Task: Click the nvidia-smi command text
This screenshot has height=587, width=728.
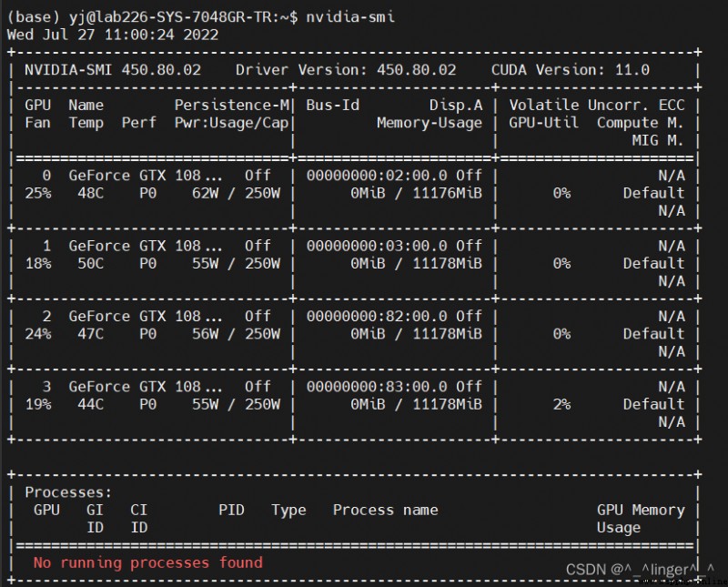Action: (x=350, y=17)
